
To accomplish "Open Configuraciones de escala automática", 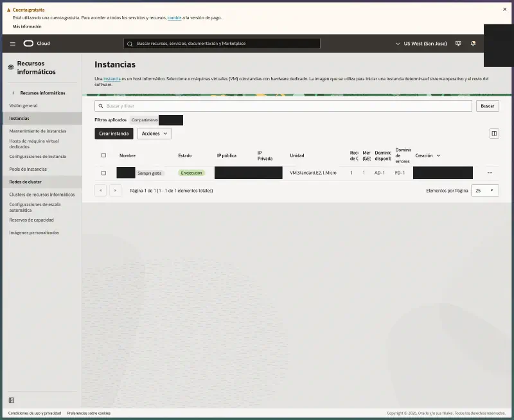I will tap(35, 207).
